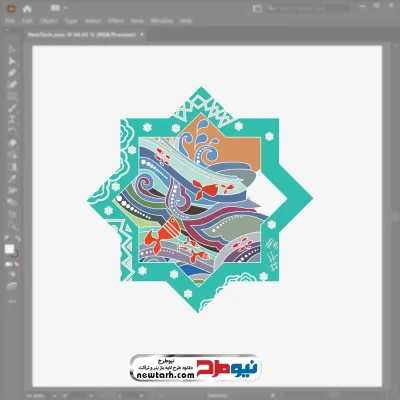Click the white Fill color swatch
Image resolution: width=400 pixels, height=400 pixels.
(9, 249)
